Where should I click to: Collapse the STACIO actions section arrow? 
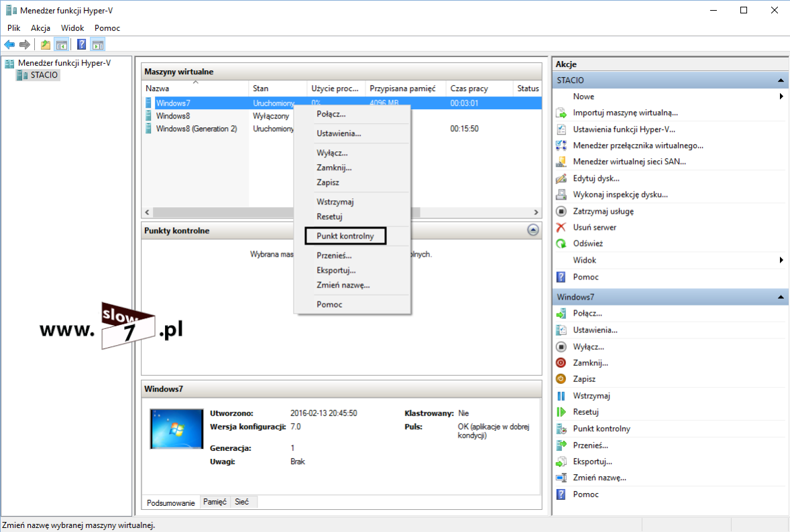pyautogui.click(x=781, y=80)
